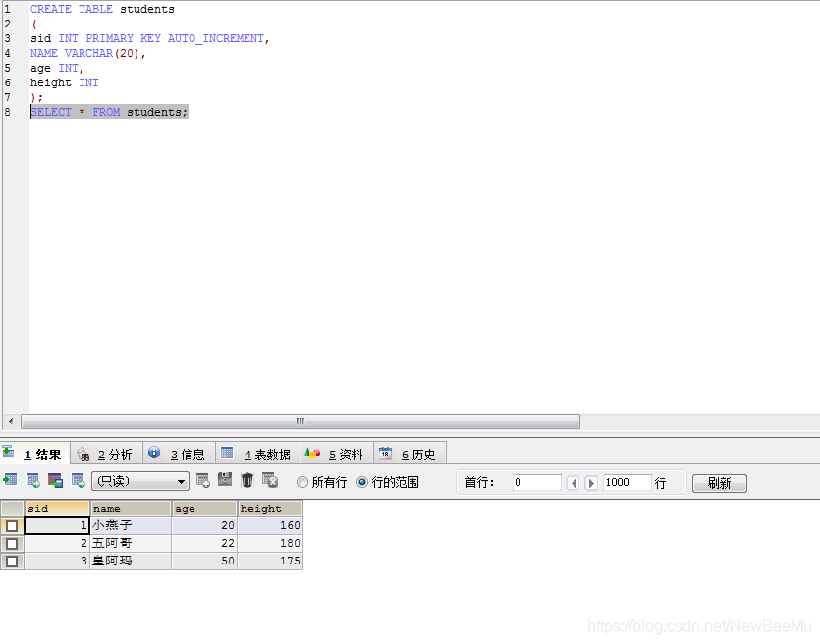The image size is (820, 644).
Task: Sort by the height column header
Action: (270, 509)
